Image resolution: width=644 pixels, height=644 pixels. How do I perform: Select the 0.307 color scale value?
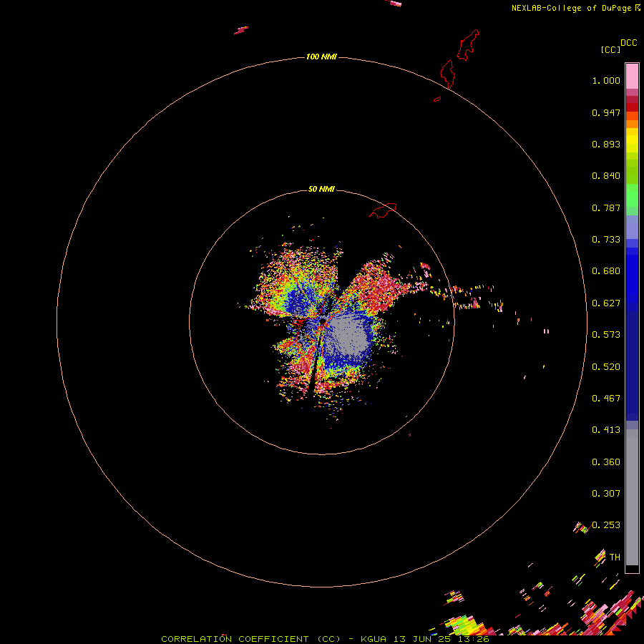(606, 494)
